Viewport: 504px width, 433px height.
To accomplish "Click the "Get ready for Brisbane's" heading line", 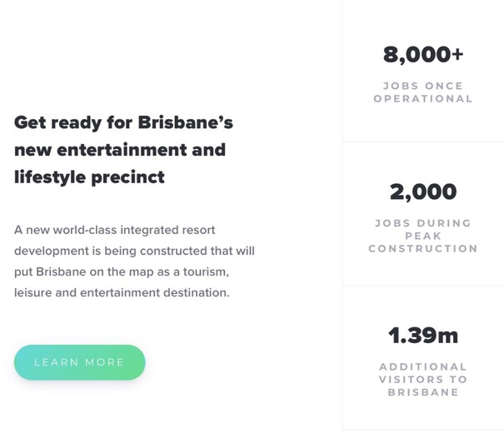I will point(123,122).
